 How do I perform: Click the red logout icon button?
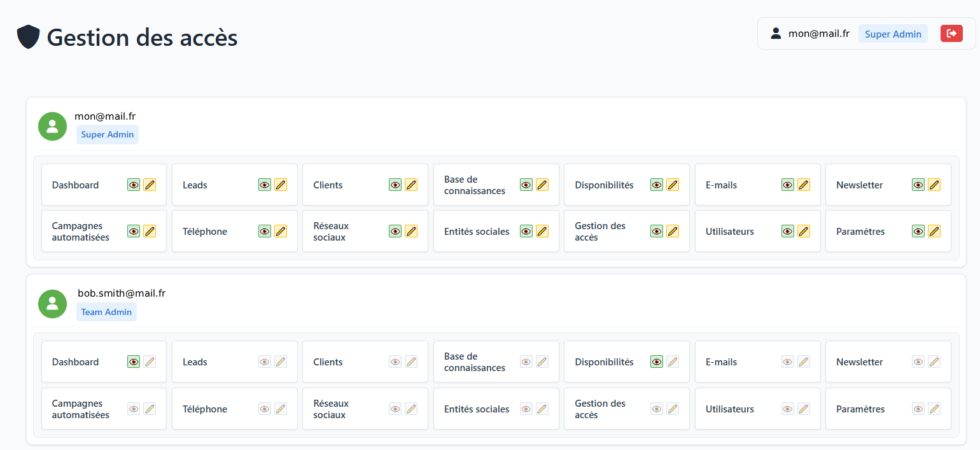pos(951,34)
